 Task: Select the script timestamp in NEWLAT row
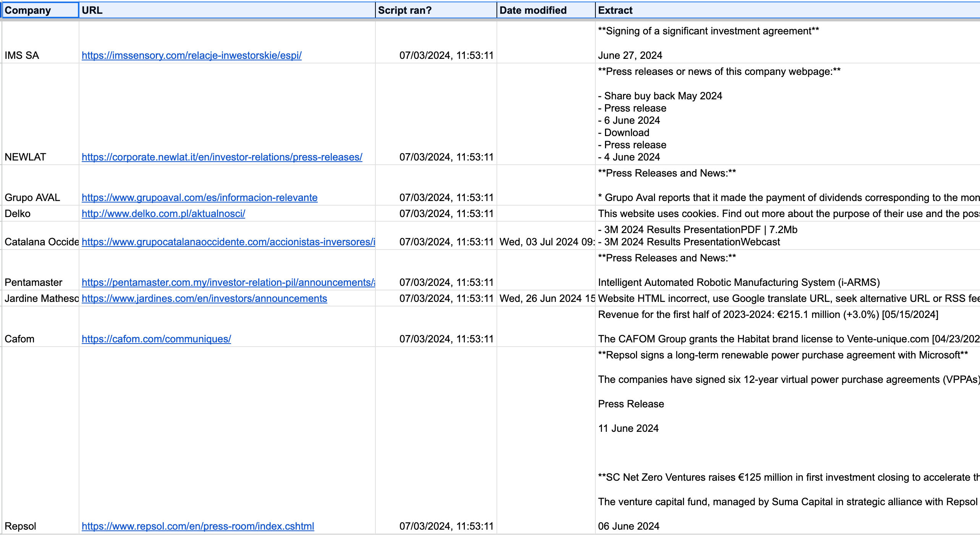[436, 114]
